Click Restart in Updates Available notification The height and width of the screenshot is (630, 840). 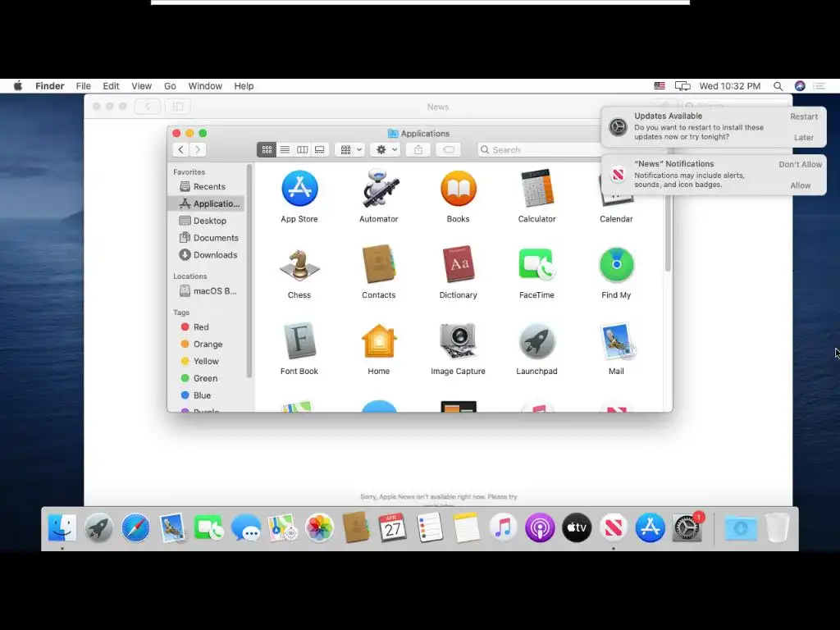tap(804, 116)
